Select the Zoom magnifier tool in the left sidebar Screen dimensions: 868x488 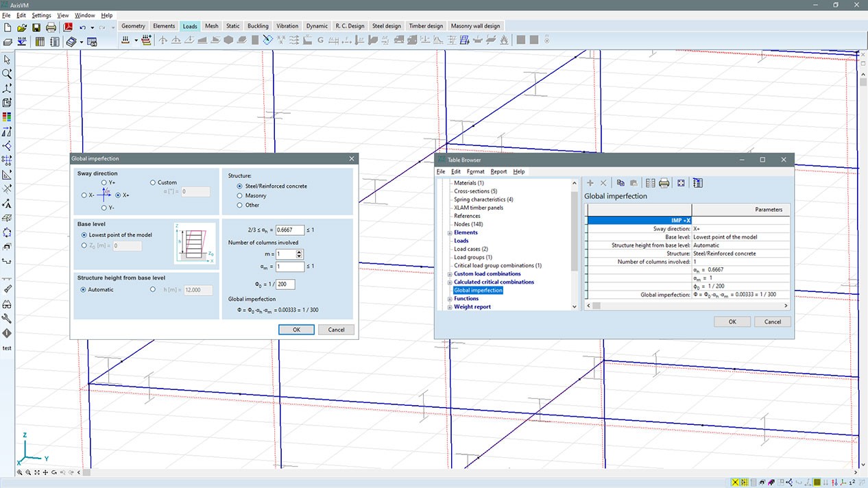(7, 74)
